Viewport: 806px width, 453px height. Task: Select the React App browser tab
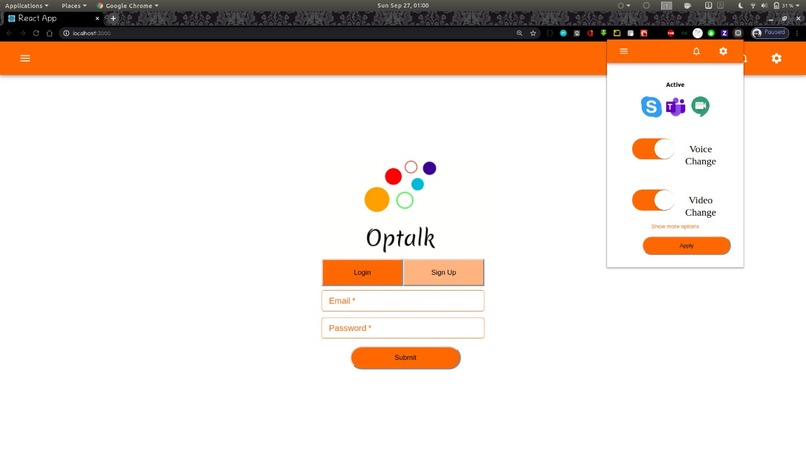[x=51, y=18]
